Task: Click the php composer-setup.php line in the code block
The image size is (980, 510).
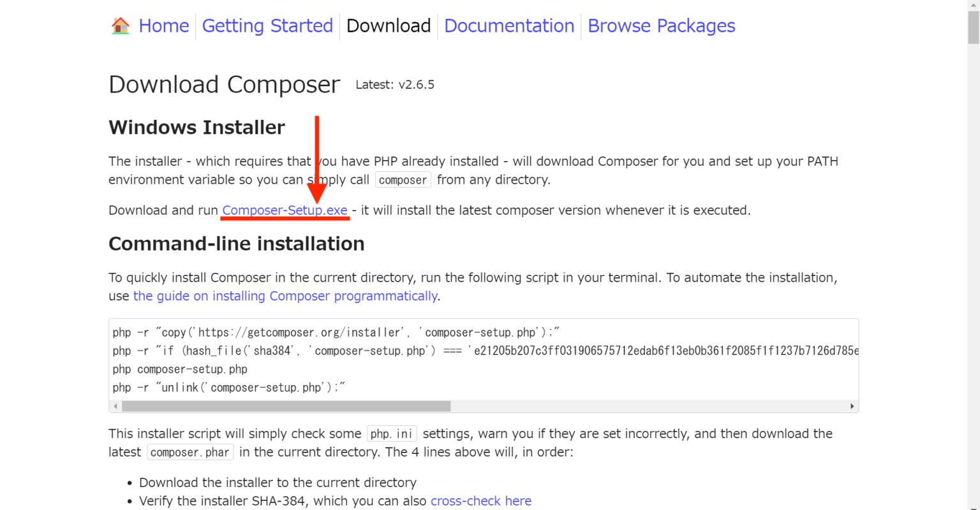Action: 181,368
